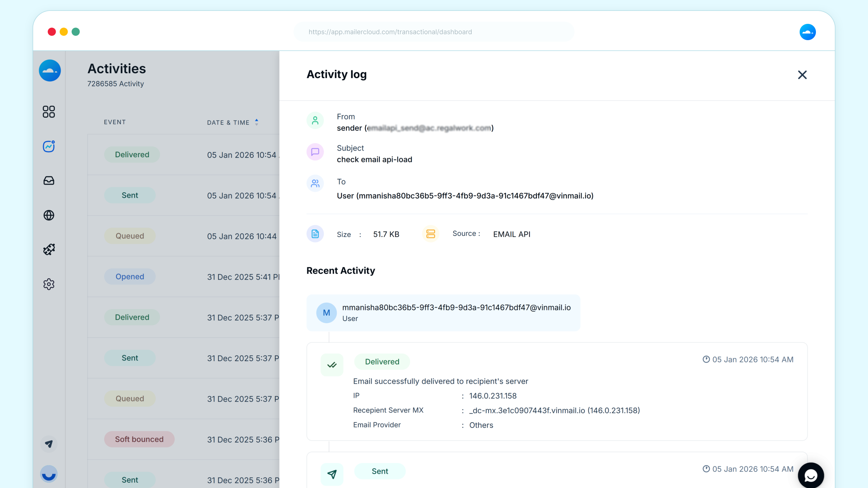This screenshot has height=488, width=868.
Task: Click the Mailercloud logo in sidebar
Action: [50, 70]
